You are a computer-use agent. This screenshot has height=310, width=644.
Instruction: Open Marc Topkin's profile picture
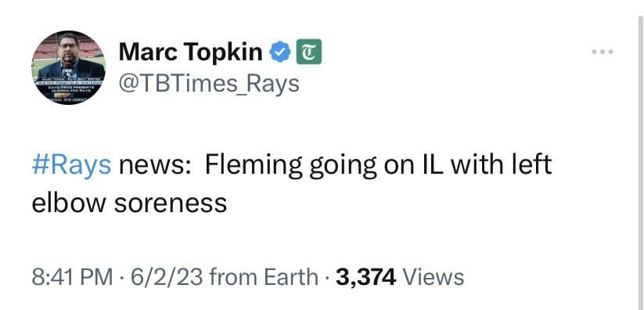tap(69, 67)
